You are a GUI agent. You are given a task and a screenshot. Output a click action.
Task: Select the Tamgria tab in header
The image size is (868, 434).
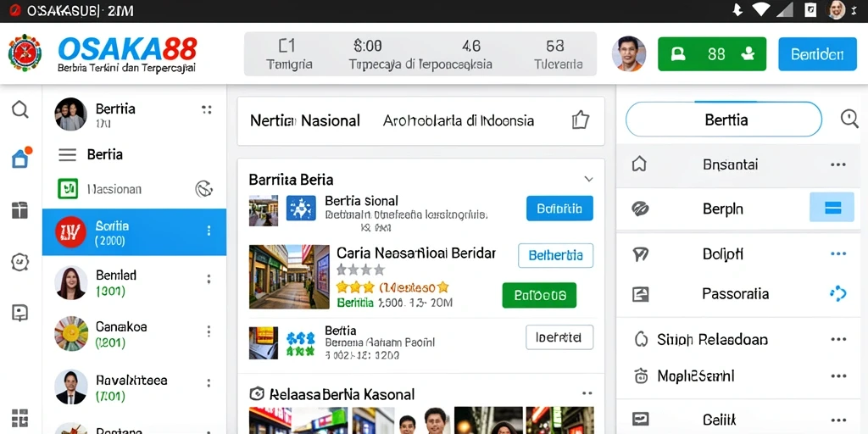coord(289,54)
